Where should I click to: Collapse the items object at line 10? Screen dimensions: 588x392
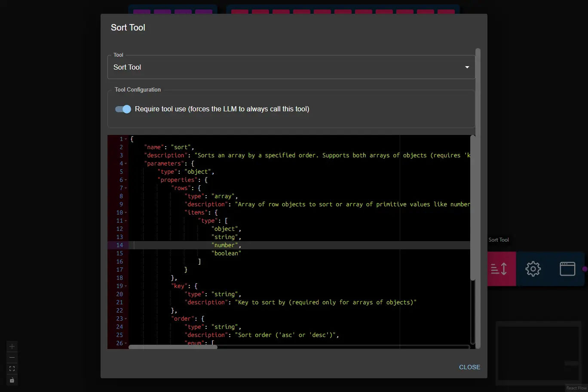pos(126,212)
